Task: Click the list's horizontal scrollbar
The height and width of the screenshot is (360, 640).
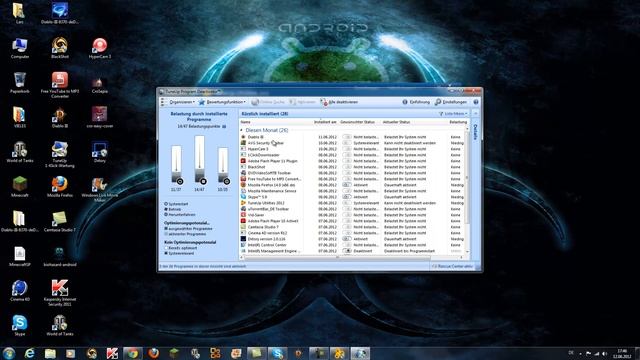Action: [x=337, y=257]
